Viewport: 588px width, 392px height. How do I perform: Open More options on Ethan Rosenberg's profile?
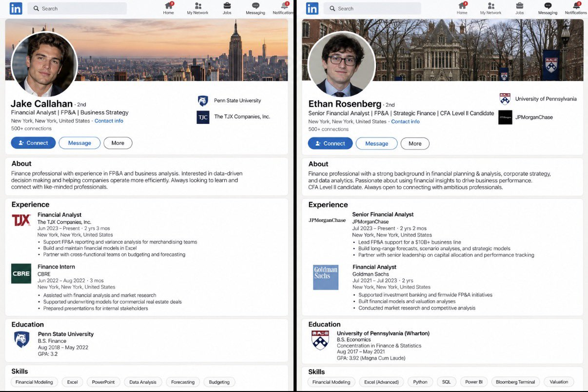click(x=415, y=143)
